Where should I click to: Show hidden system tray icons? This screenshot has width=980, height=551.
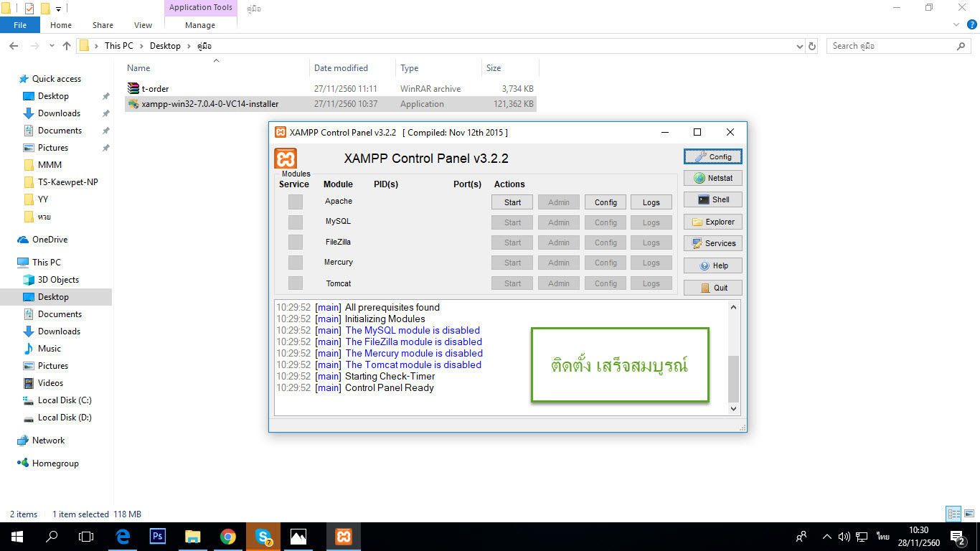point(827,537)
